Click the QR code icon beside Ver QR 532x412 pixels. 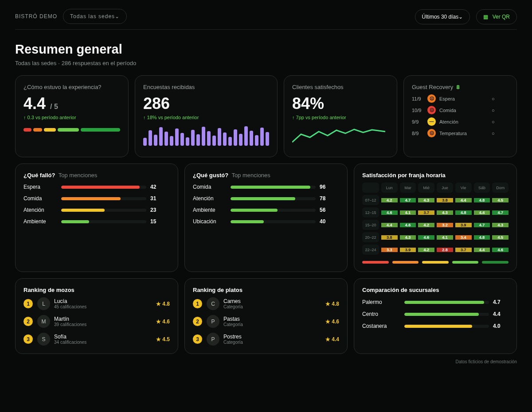485,17
